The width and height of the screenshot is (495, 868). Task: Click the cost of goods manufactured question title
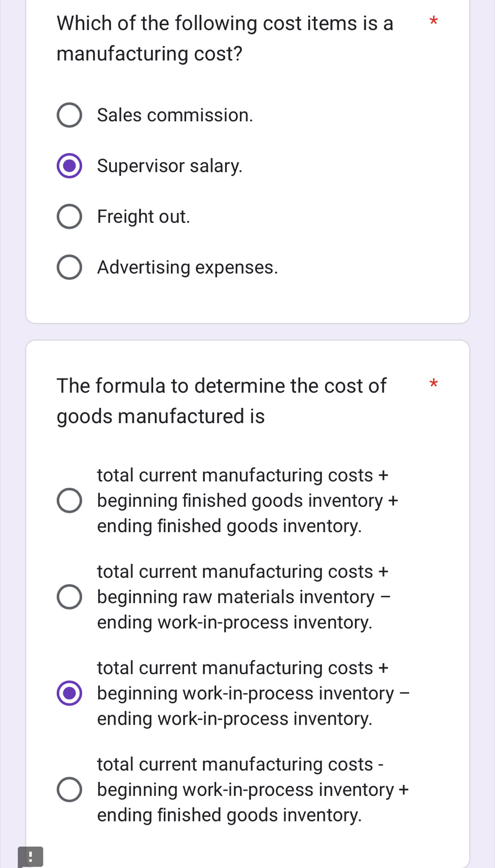click(x=222, y=401)
